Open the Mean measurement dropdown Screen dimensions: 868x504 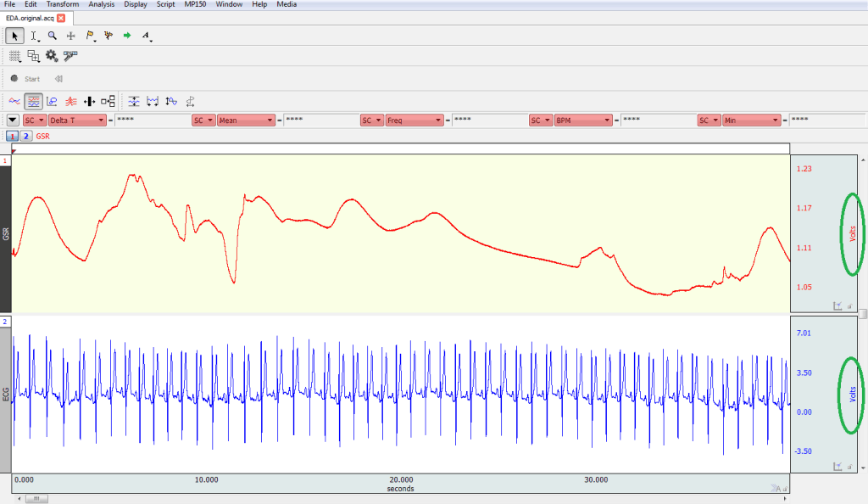tap(247, 120)
